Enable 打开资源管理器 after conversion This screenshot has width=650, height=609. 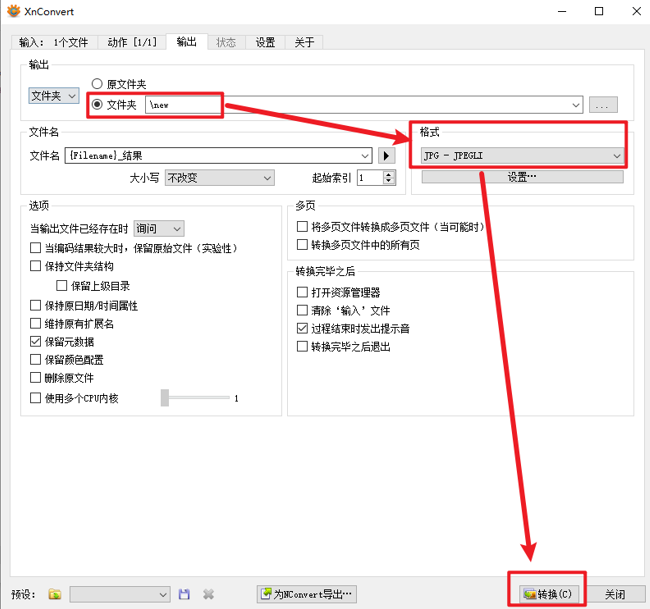click(x=302, y=292)
